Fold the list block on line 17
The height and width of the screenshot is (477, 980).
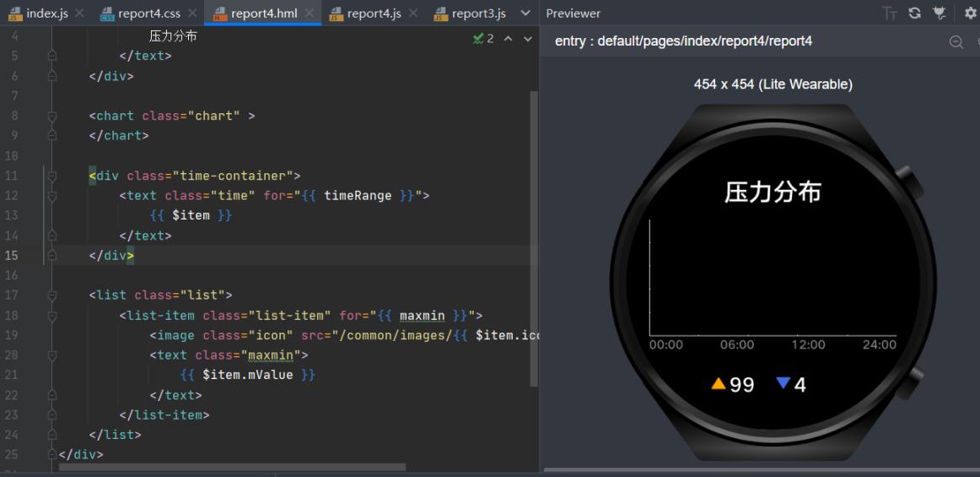coord(52,295)
